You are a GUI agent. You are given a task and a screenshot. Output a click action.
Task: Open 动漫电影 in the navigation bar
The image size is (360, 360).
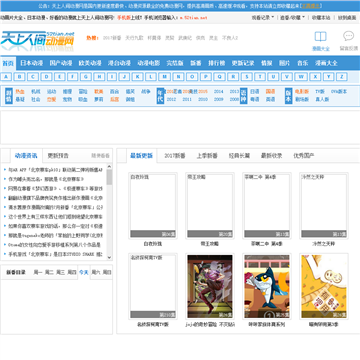(x=149, y=63)
